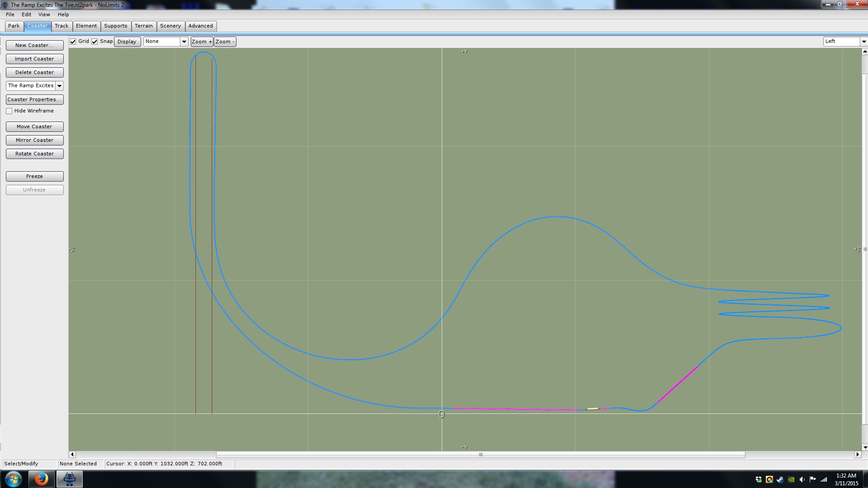
Task: Open the None display mode dropdown
Action: (184, 42)
